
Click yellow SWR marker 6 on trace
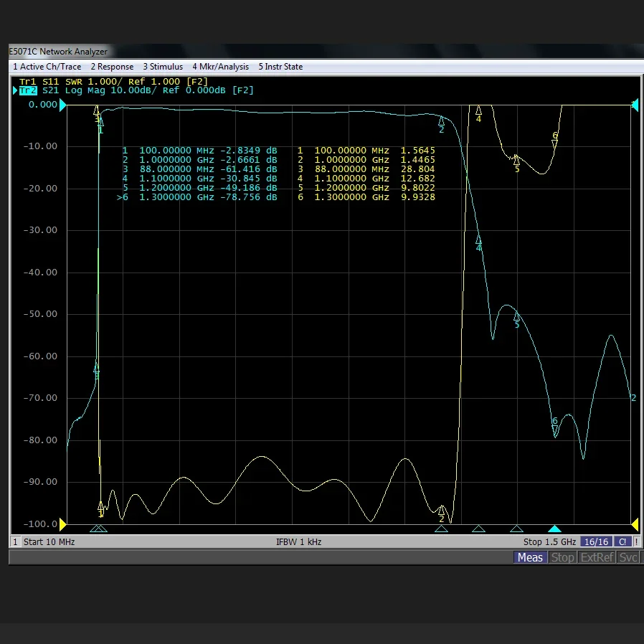coord(555,140)
